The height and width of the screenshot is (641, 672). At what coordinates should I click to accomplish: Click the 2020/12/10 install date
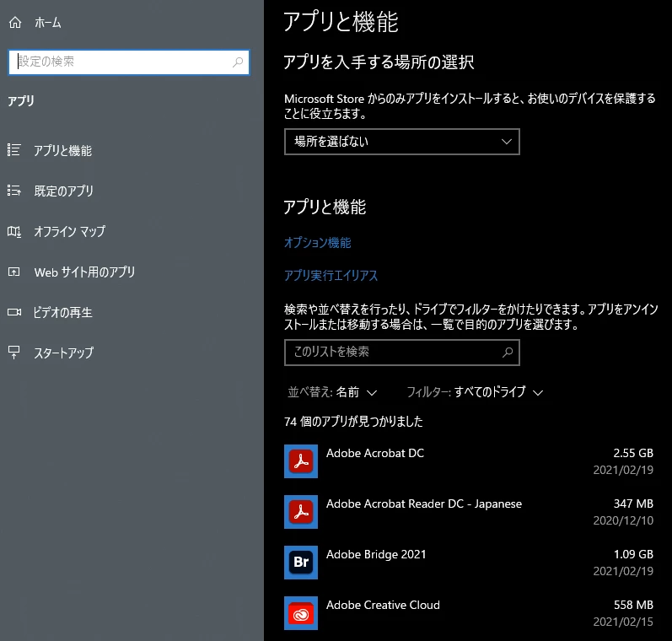(x=623, y=520)
